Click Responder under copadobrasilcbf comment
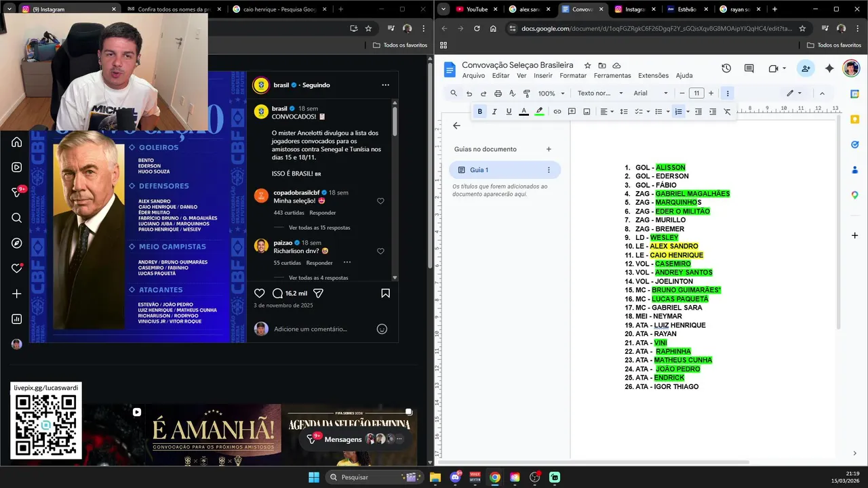The height and width of the screenshot is (488, 868). coord(323,213)
